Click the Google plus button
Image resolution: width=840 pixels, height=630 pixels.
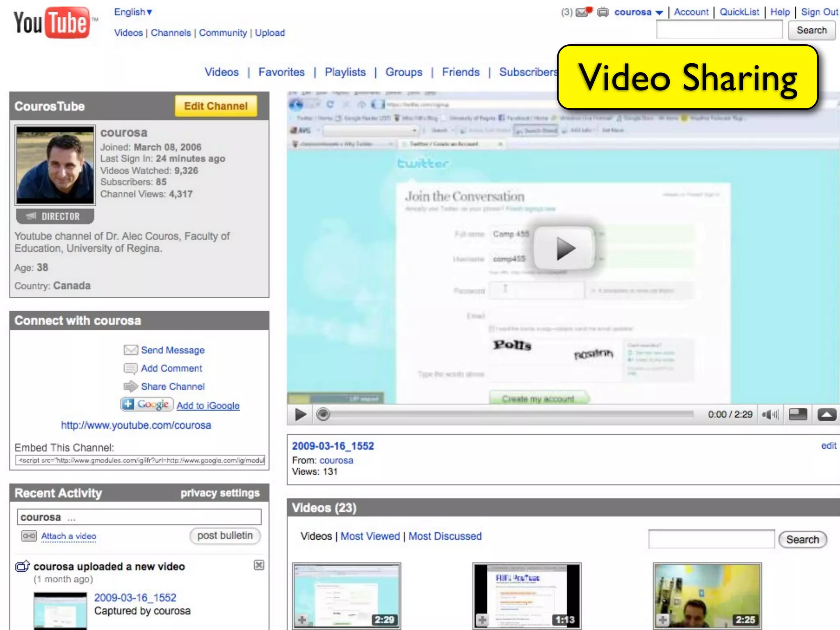(x=147, y=404)
